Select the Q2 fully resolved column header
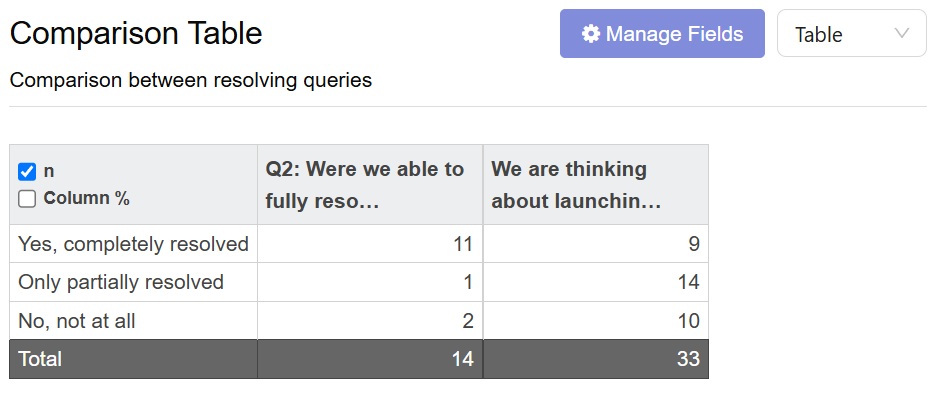Screen dimensions: 931x418 pos(370,185)
